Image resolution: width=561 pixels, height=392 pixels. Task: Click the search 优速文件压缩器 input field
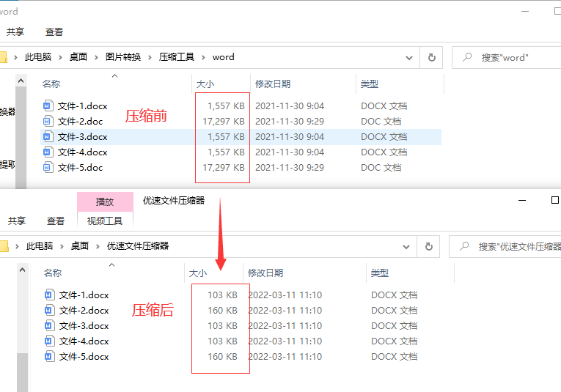(x=505, y=247)
